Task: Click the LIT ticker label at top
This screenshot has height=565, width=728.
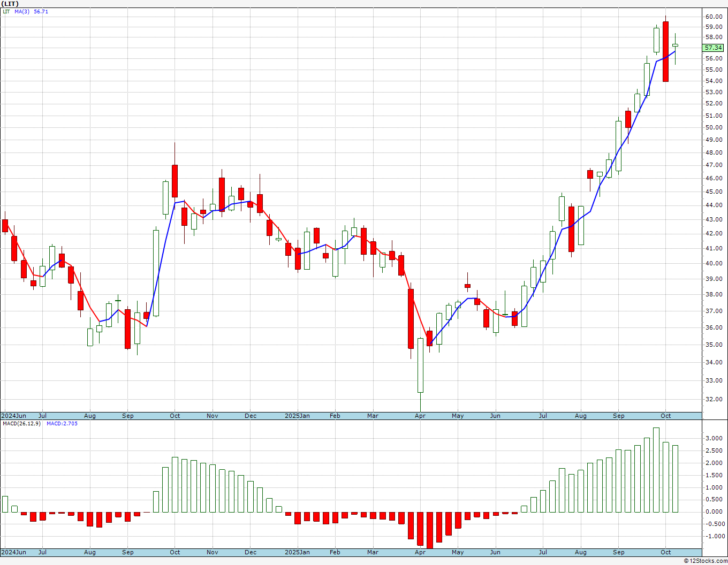Action: point(10,4)
